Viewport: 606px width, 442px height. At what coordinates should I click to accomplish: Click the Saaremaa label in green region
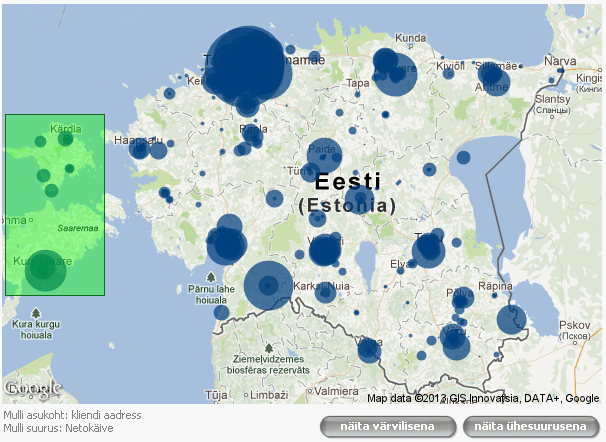click(x=77, y=228)
